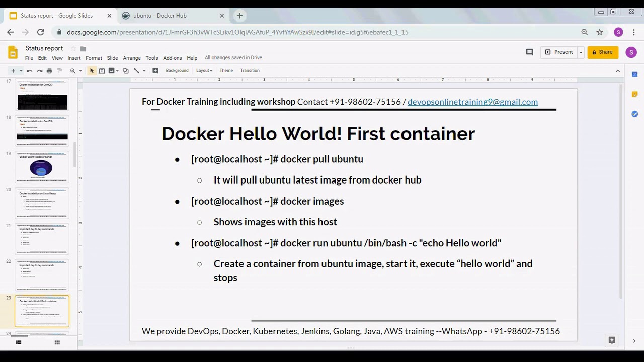Undo the last action
Image resolution: width=644 pixels, height=362 pixels.
pyautogui.click(x=29, y=71)
